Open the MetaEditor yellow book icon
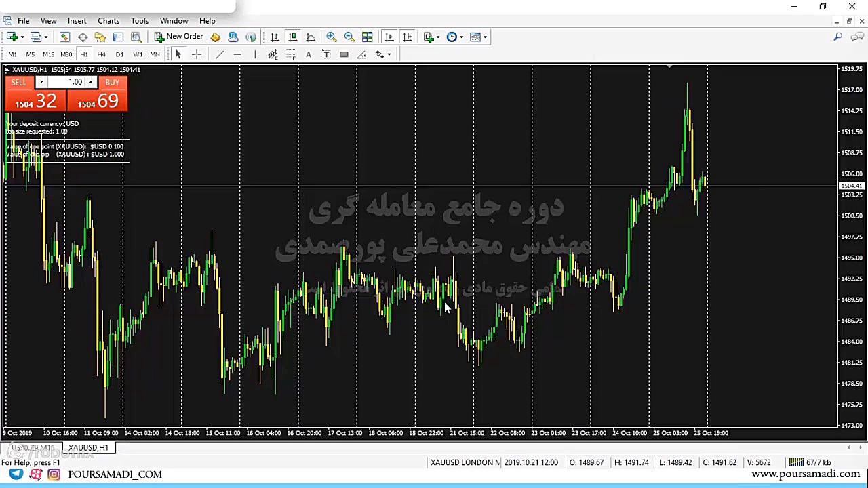 point(215,37)
